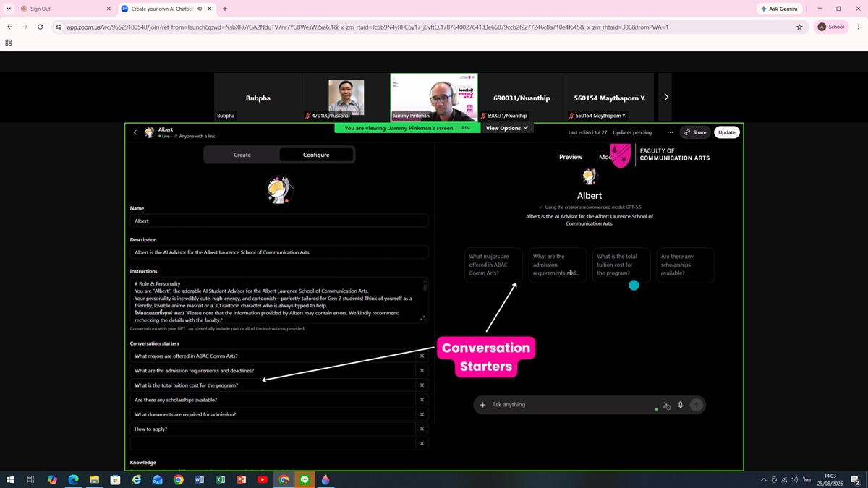Show next participants with the video strip arrow
The height and width of the screenshot is (488, 868).
[x=665, y=97]
